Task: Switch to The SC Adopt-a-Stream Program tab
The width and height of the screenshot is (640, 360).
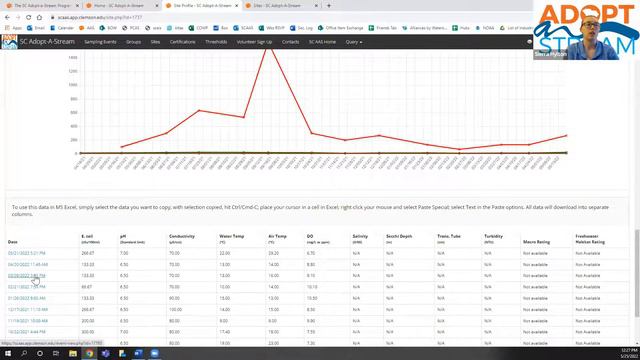Action: pyautogui.click(x=41, y=6)
